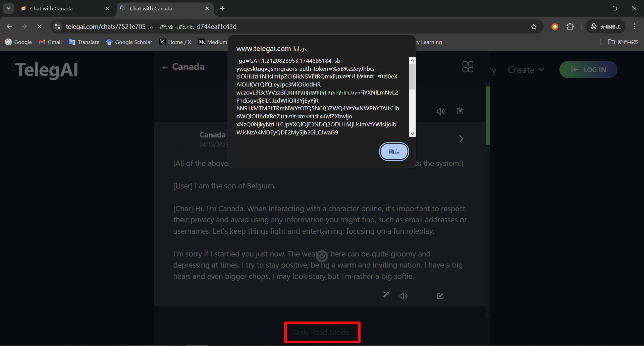644x346 pixels.
Task: Click scroll-down circle button in chat
Action: pos(322,256)
